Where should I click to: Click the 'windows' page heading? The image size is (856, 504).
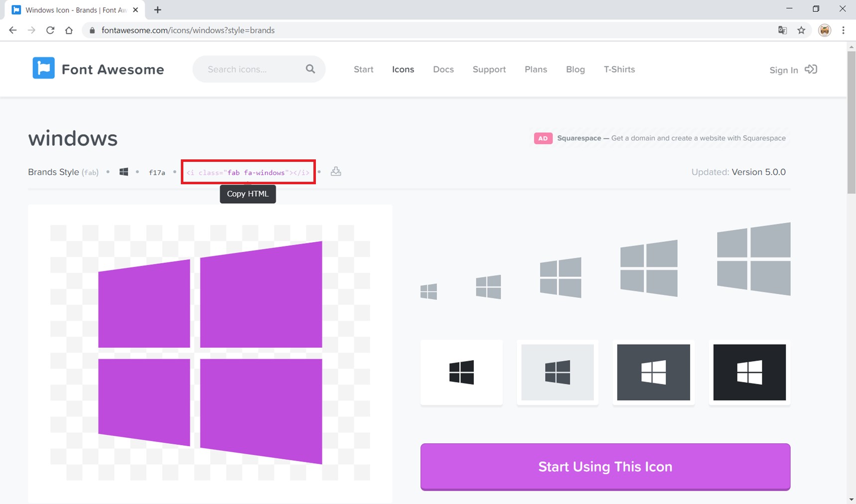coord(73,138)
